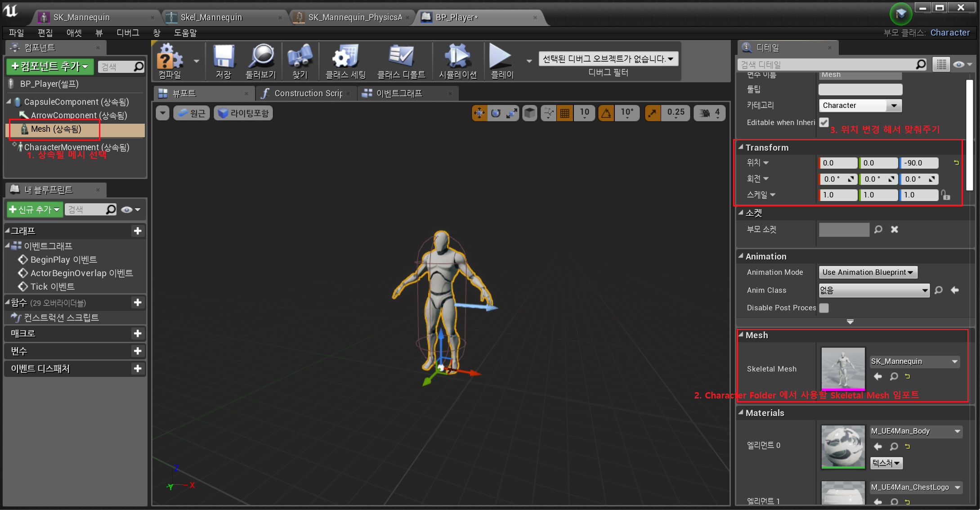Click the location Z value field
980x510 pixels.
coord(918,163)
